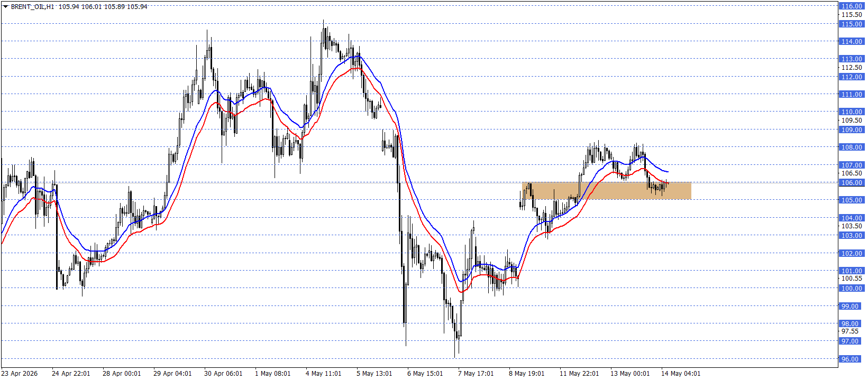Click the 101.00 price level label

[x=852, y=271]
